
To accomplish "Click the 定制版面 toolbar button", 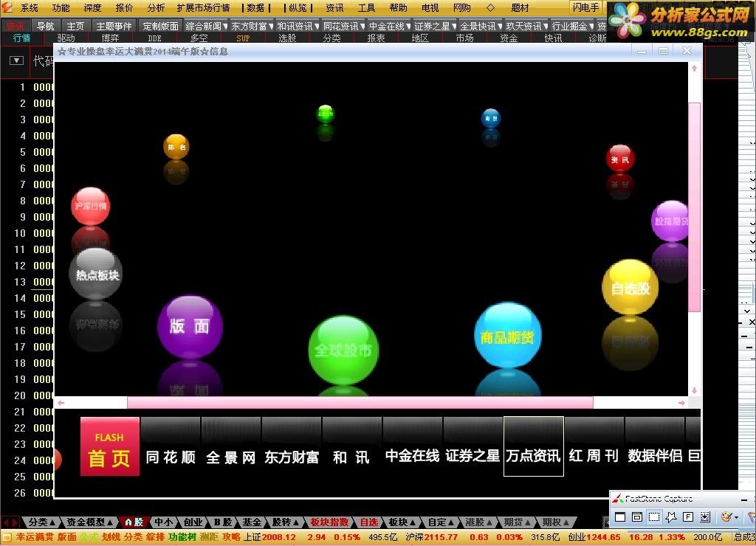I will (x=160, y=26).
